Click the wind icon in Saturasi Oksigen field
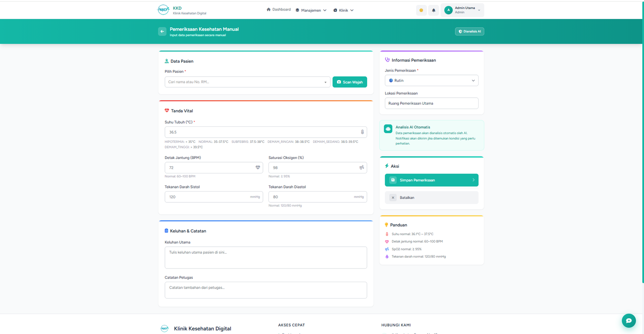The width and height of the screenshot is (644, 334). click(361, 167)
